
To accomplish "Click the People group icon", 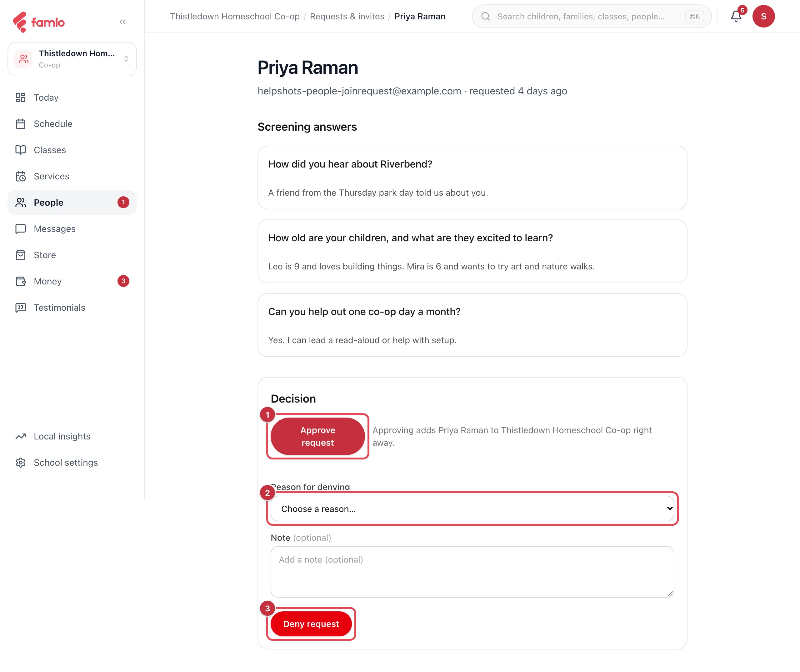I will coord(21,203).
